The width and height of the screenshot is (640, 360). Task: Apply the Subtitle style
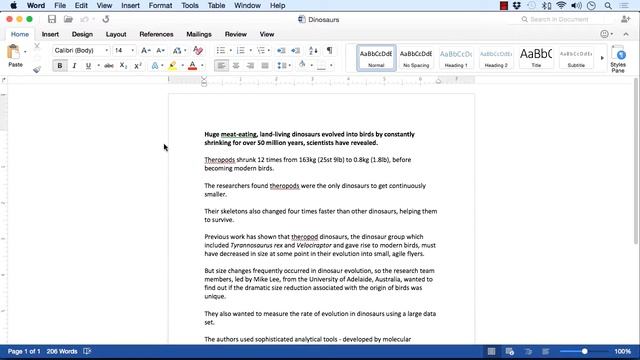point(576,58)
